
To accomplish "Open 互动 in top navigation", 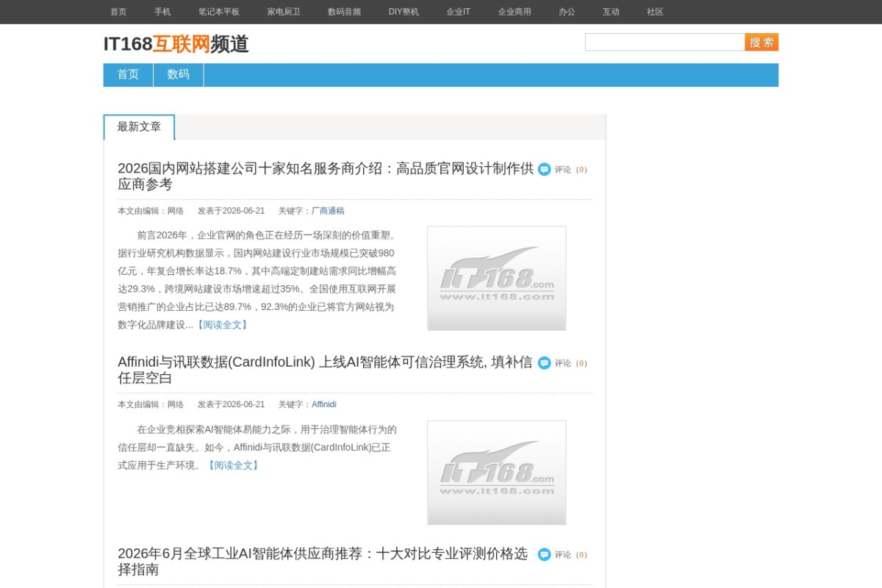I will click(611, 12).
